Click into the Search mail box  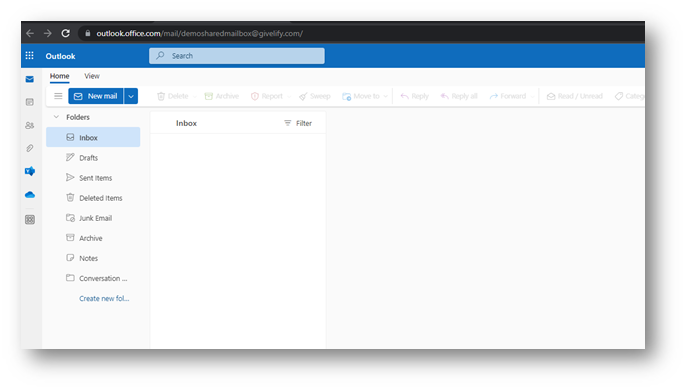coord(237,56)
